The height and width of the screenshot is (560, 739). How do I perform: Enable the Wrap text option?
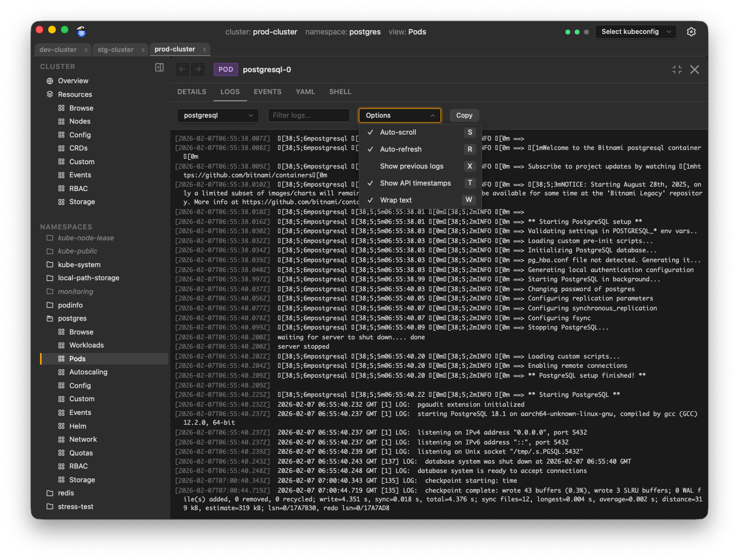[x=397, y=200]
